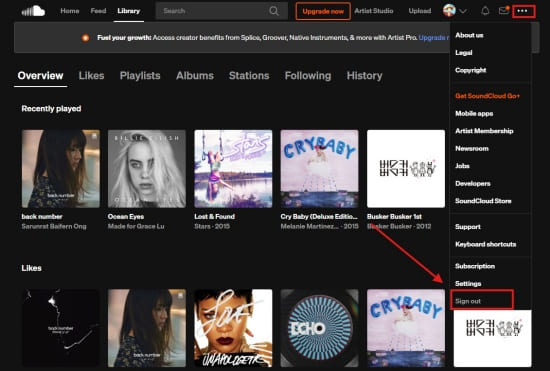Click the Upgrade now button
This screenshot has width=550, height=371.
(323, 11)
